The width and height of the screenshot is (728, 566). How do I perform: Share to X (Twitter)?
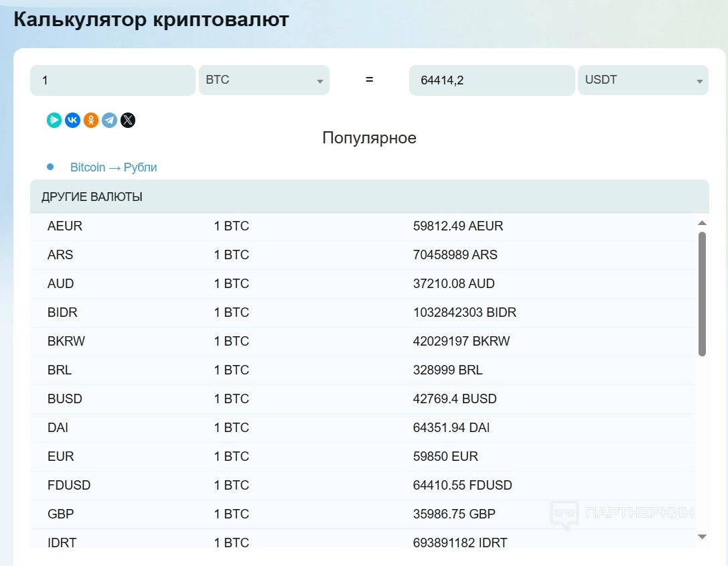click(x=128, y=121)
